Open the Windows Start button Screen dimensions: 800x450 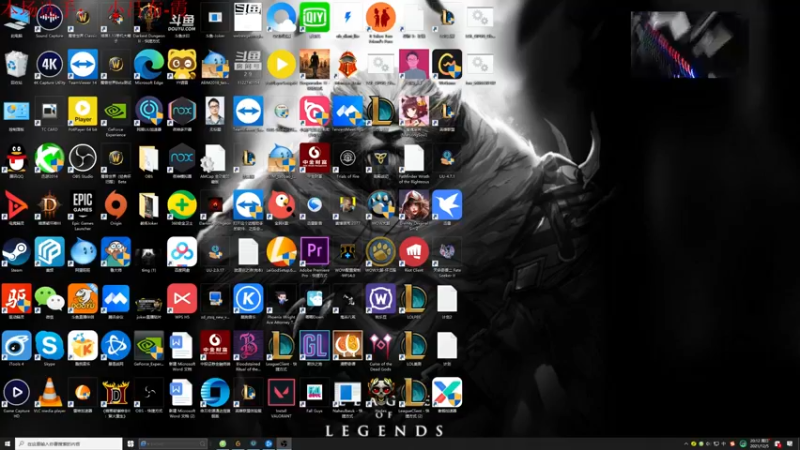tap(7, 444)
